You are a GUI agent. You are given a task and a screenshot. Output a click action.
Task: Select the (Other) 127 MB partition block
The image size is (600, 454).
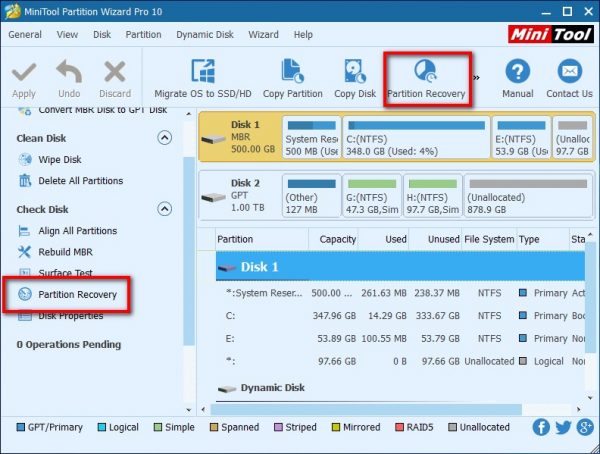tap(311, 196)
